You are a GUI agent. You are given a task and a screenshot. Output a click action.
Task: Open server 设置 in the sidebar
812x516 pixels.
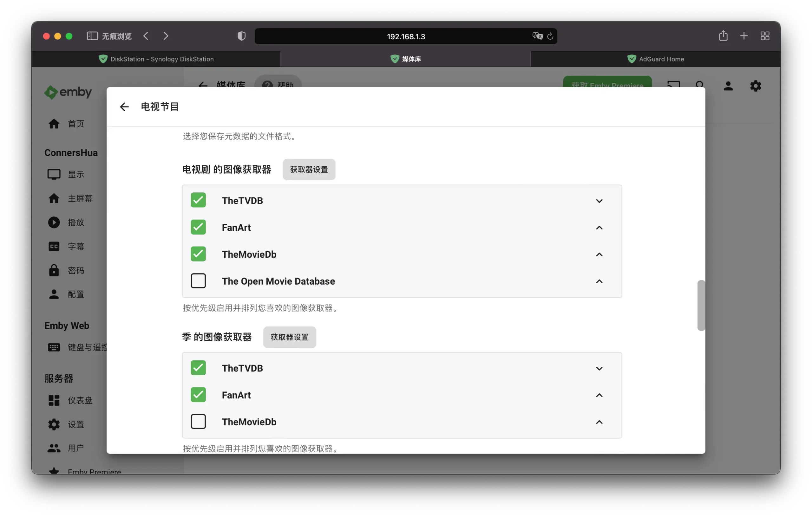(x=76, y=424)
